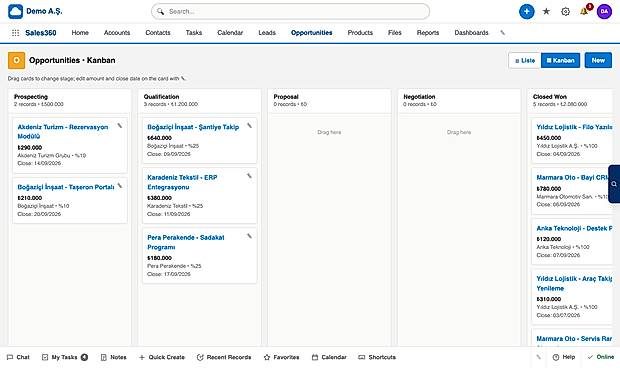Go to Tasks tab
Viewport: 620px width, 368px height.
(x=194, y=33)
